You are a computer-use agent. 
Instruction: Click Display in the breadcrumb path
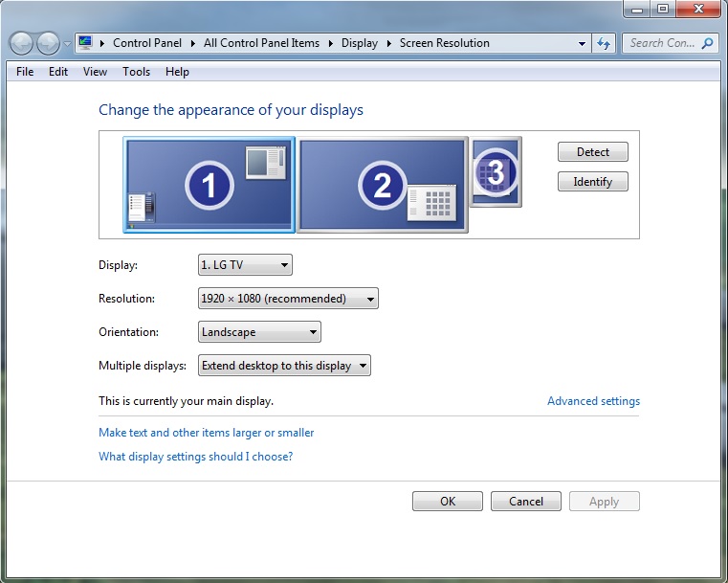coord(360,43)
